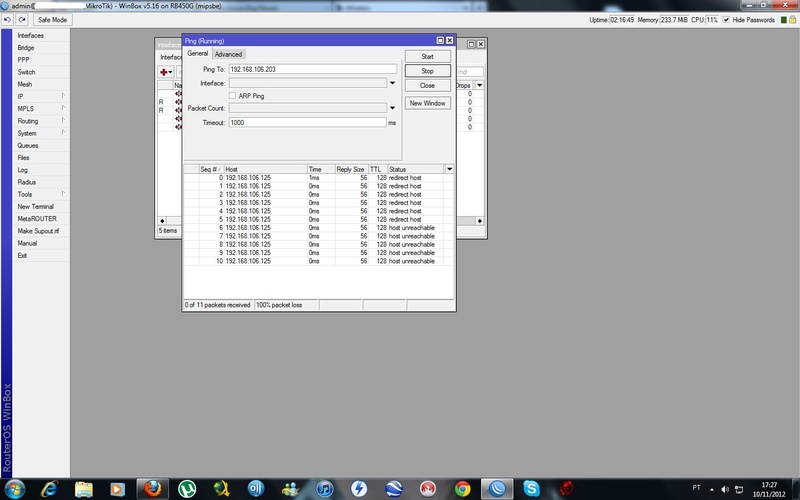Click Exit in sidebar
Screen dimensions: 800x500
[x=22, y=256]
